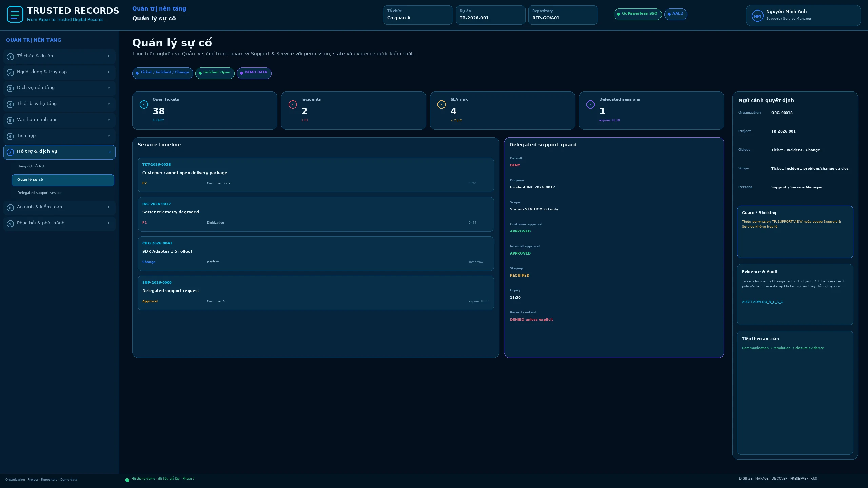Toggle the Ticket / Incident / Change chip
The image size is (868, 488).
(162, 73)
